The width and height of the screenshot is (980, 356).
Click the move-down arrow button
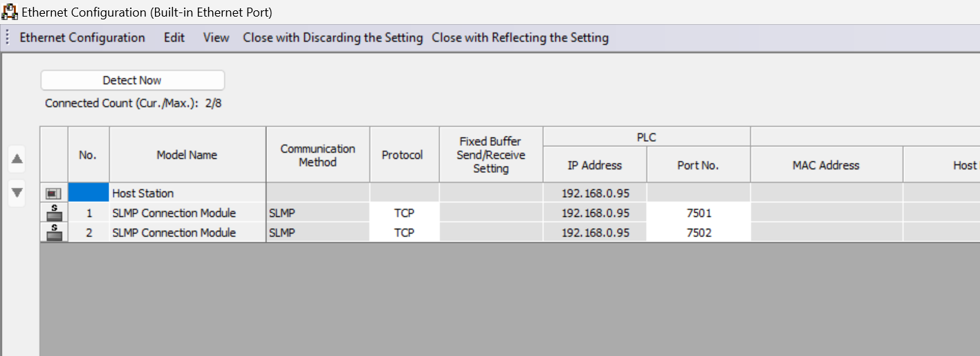click(17, 192)
